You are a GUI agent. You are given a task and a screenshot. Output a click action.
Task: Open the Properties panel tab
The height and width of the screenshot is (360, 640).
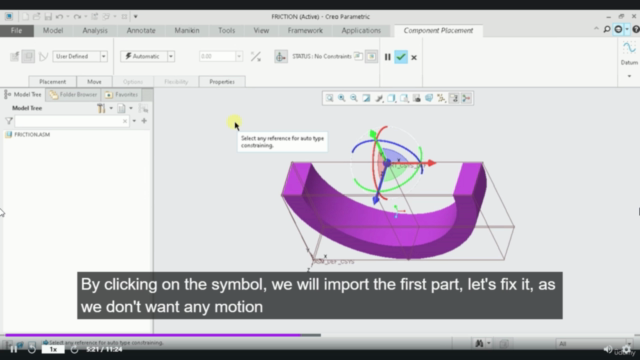[x=222, y=82]
